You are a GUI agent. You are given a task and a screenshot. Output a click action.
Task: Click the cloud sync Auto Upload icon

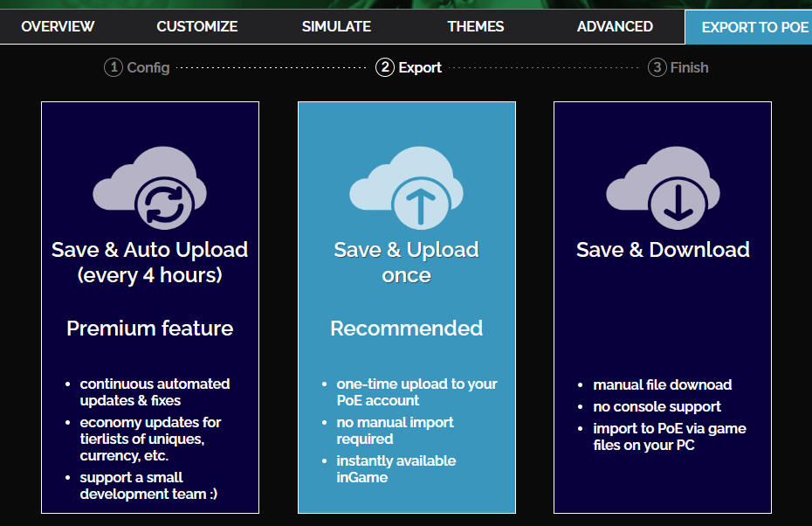[149, 188]
